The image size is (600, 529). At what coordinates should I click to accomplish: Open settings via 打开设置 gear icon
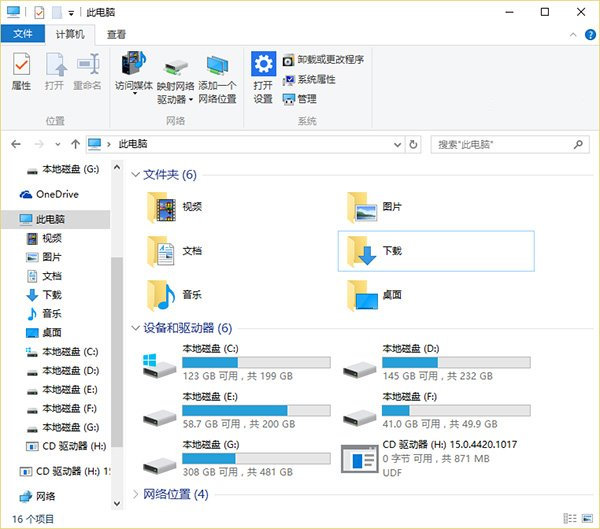[x=263, y=78]
